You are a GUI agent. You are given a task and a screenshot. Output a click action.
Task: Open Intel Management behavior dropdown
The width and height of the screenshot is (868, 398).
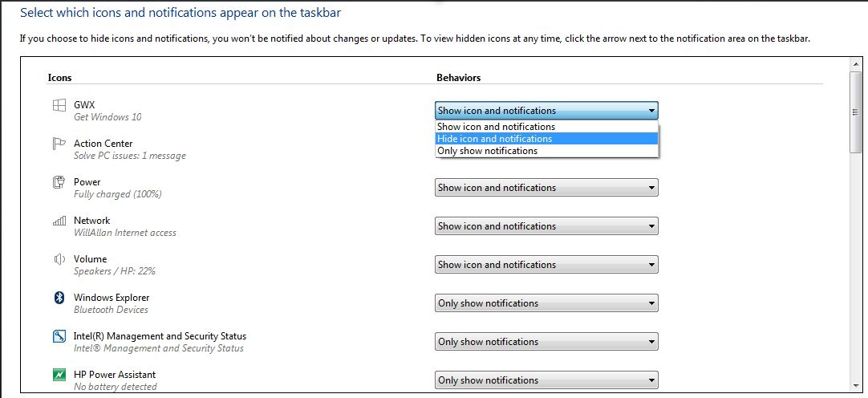point(546,342)
